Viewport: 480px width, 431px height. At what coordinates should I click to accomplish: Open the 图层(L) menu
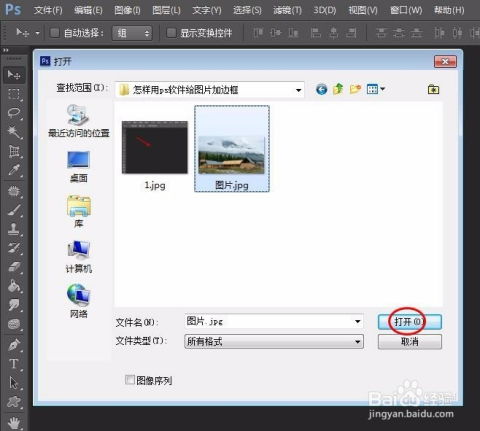pos(166,10)
